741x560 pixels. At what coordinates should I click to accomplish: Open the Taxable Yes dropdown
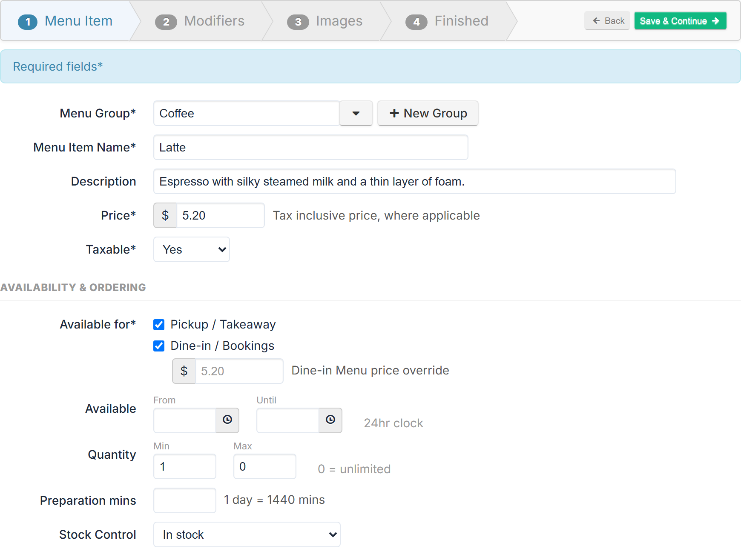click(x=192, y=249)
